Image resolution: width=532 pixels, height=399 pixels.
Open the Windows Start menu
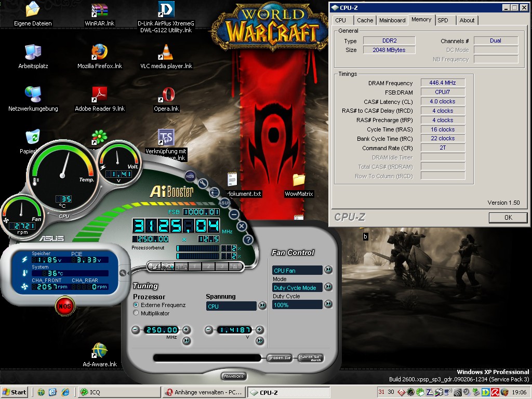tap(14, 392)
